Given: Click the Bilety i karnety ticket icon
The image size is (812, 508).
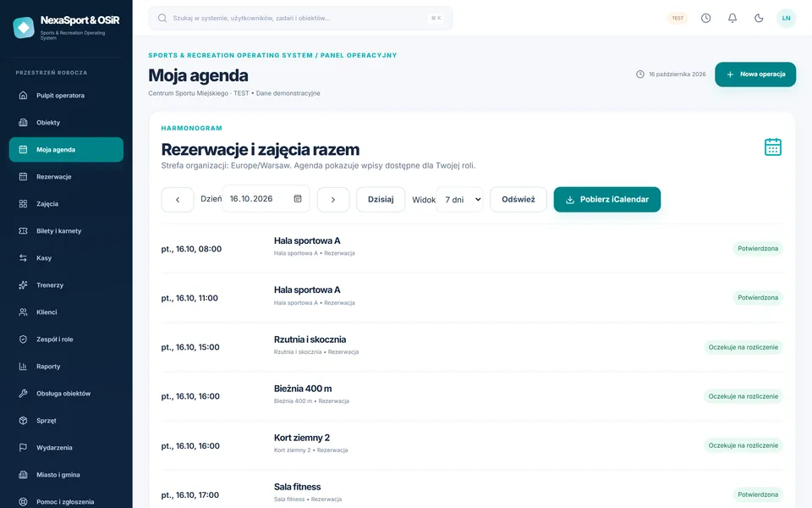Looking at the screenshot, I should [x=23, y=230].
